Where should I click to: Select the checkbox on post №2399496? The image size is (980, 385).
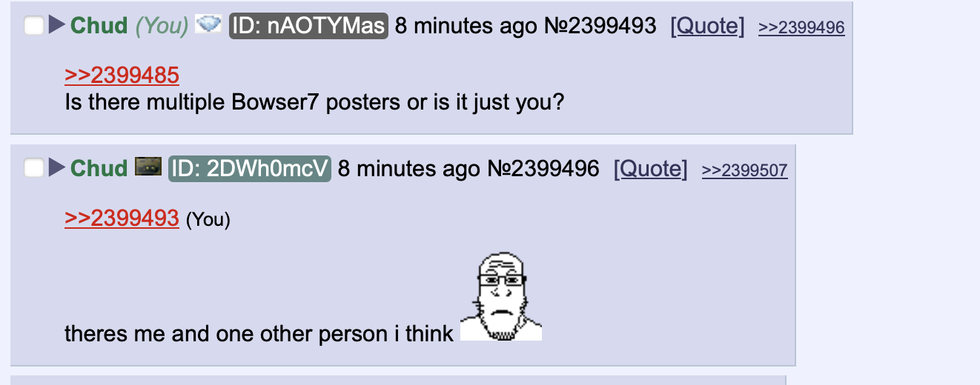pyautogui.click(x=34, y=168)
